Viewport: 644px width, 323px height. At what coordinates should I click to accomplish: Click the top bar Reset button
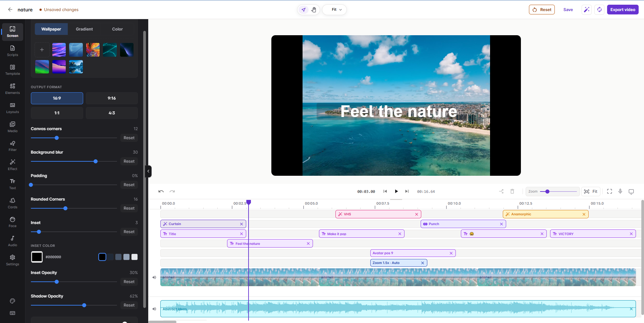pos(542,10)
